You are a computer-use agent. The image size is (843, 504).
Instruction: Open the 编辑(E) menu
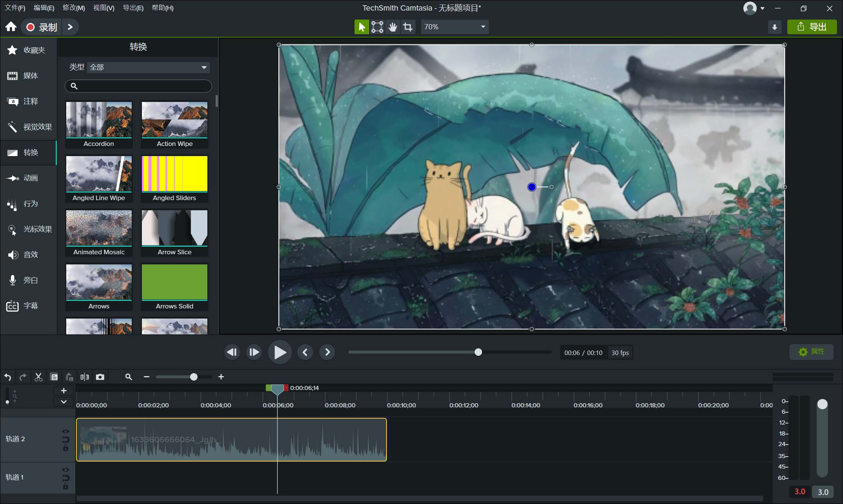click(44, 8)
